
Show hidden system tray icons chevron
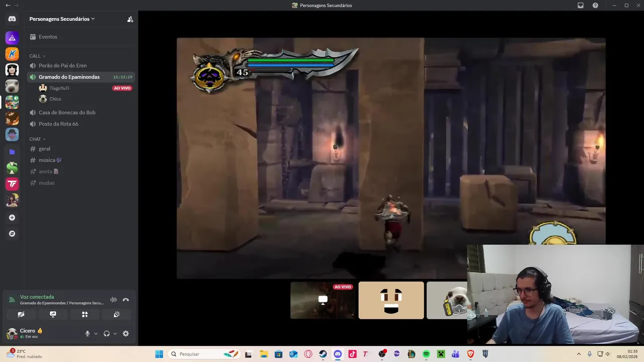pyautogui.click(x=579, y=354)
